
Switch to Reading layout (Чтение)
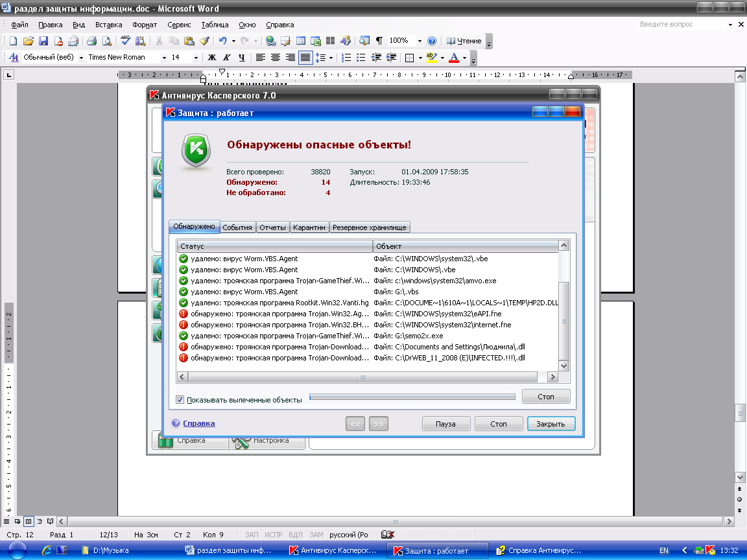coord(464,41)
